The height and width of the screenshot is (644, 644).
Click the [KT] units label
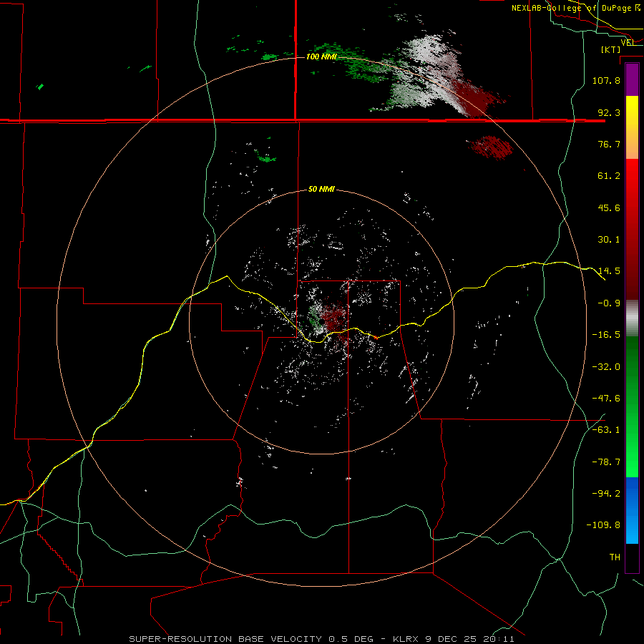(x=611, y=49)
